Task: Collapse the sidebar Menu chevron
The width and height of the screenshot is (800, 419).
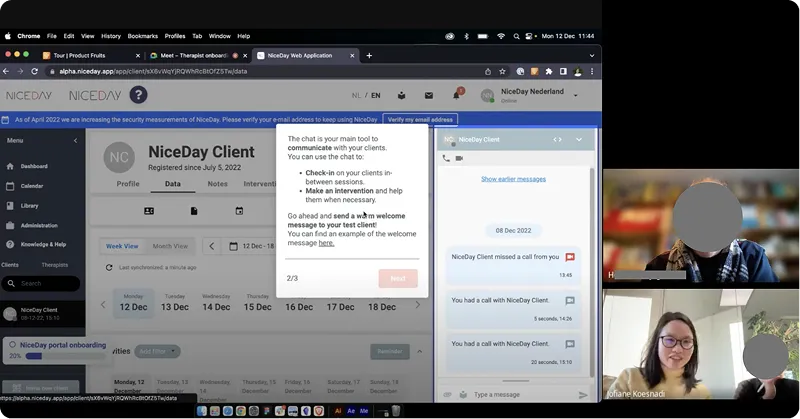Action: [x=76, y=140]
